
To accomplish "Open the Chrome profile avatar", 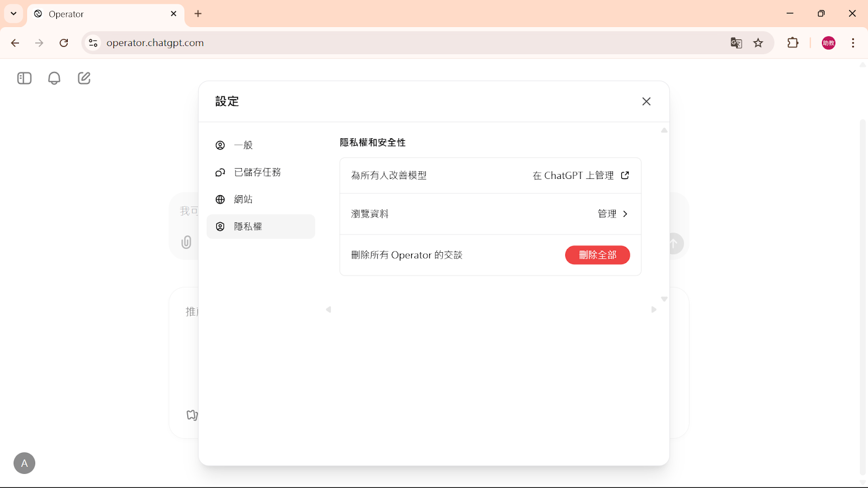I will 828,43.
